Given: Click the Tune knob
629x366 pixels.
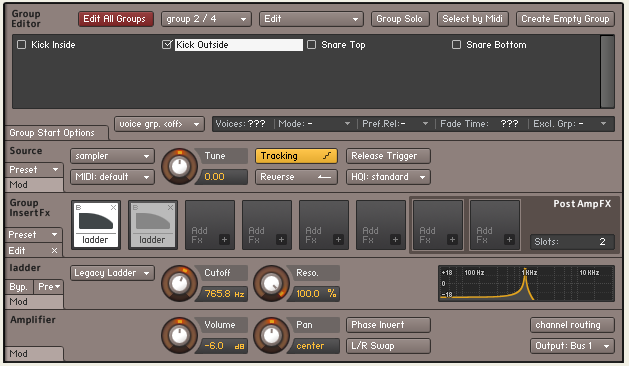Looking at the screenshot, I should [179, 167].
